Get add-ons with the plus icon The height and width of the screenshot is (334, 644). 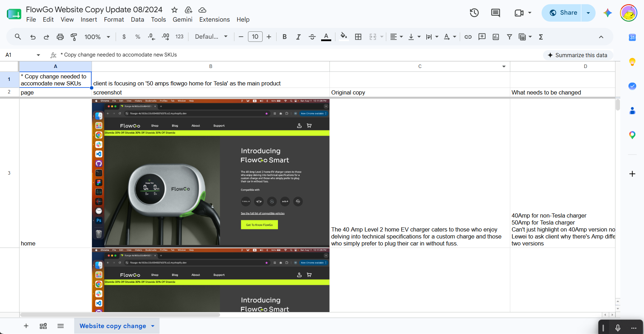coord(632,174)
